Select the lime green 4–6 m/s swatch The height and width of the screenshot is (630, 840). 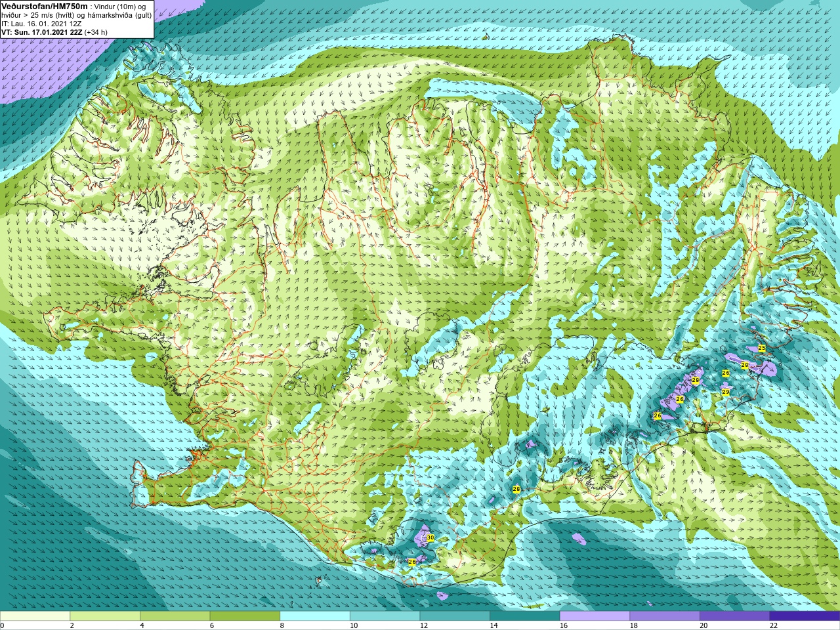[175, 616]
